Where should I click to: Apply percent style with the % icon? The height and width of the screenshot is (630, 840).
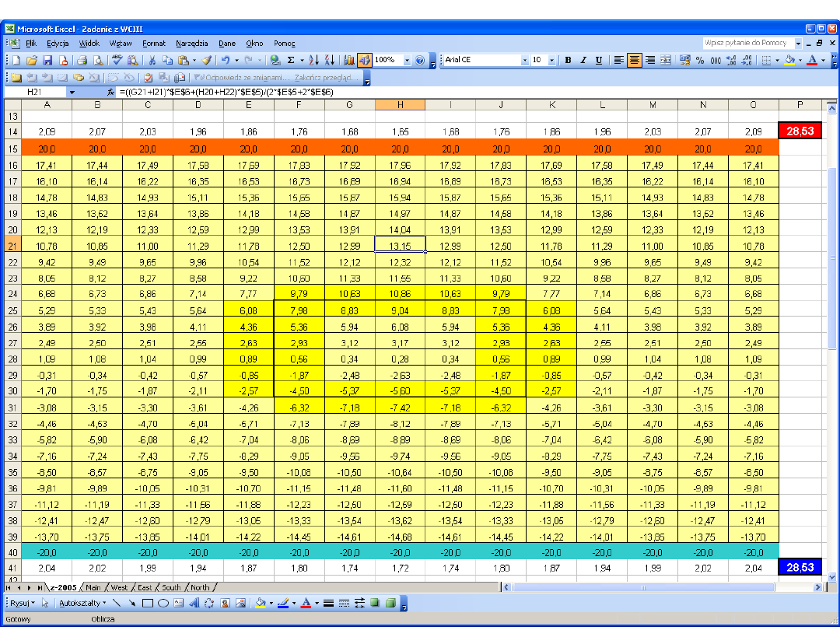tap(700, 60)
